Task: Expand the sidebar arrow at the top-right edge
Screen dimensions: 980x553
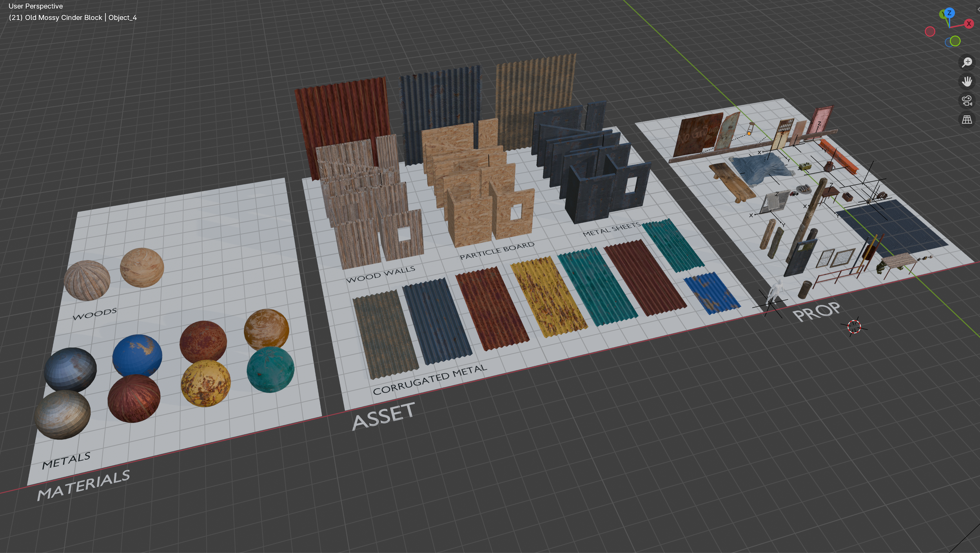Action: (x=978, y=9)
